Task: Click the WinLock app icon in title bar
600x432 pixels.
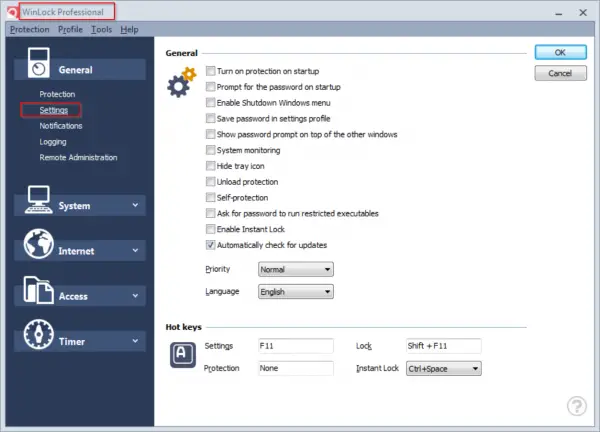Action: 12,12
